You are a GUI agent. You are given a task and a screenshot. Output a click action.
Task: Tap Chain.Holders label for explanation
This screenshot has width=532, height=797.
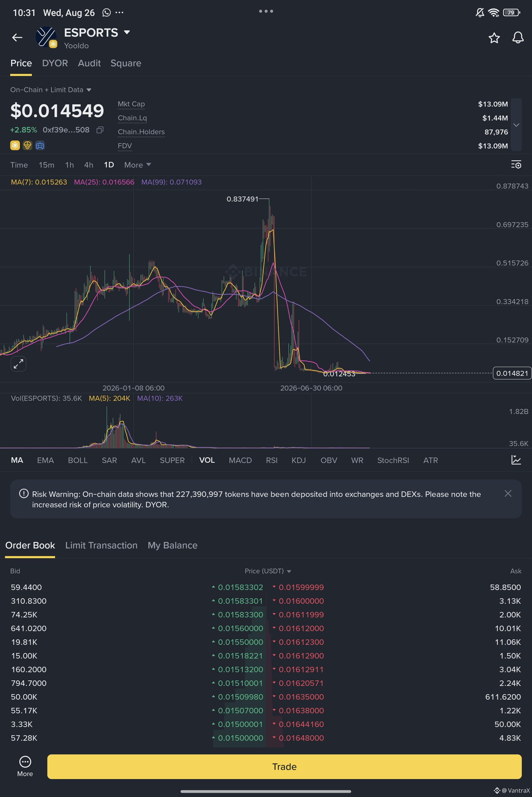141,132
